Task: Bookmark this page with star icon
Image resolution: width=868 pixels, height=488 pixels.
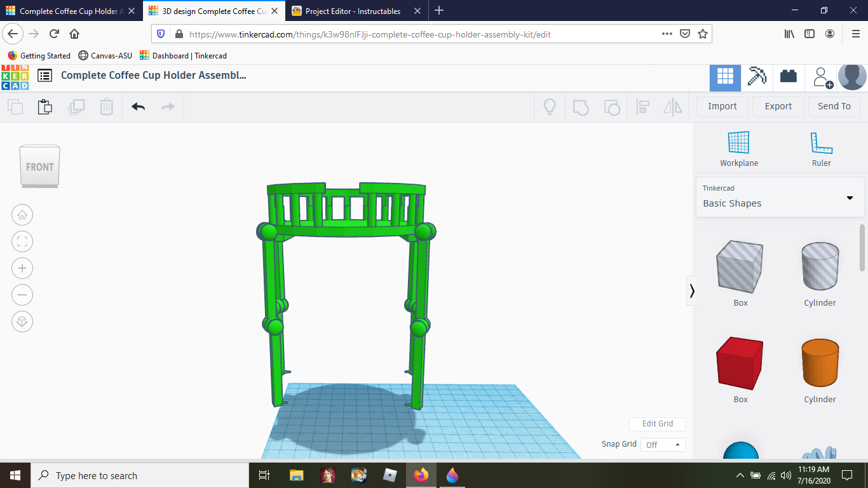Action: (x=703, y=34)
